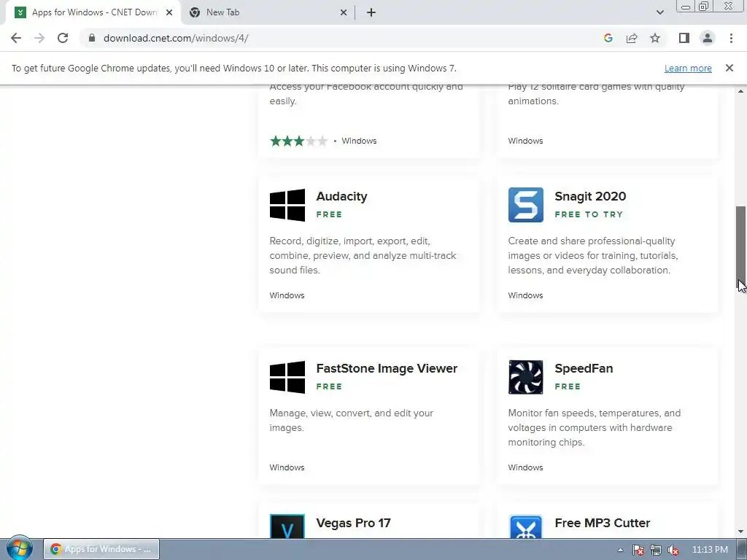Open the SpeedFan title link
The image size is (747, 560).
[x=584, y=368]
